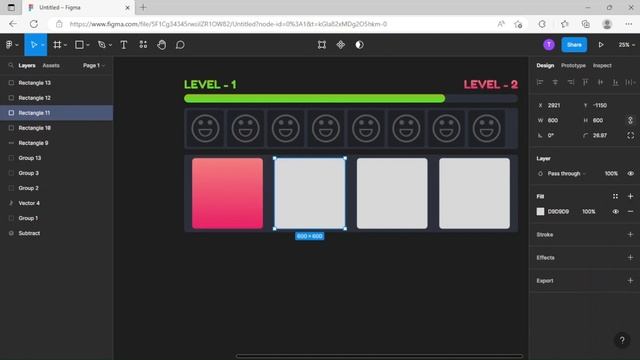Align left icon in Design panel
Viewport: 640px width, 360px height.
click(540, 82)
